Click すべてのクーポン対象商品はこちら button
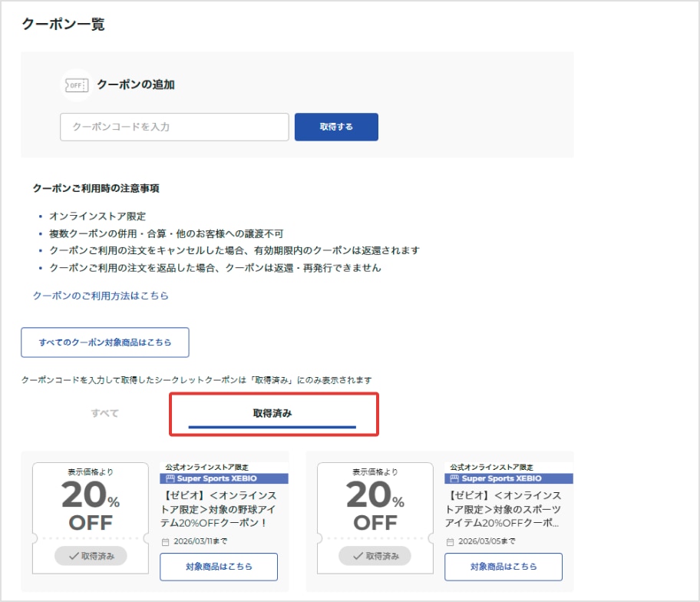Image resolution: width=700 pixels, height=602 pixels. 104,342
